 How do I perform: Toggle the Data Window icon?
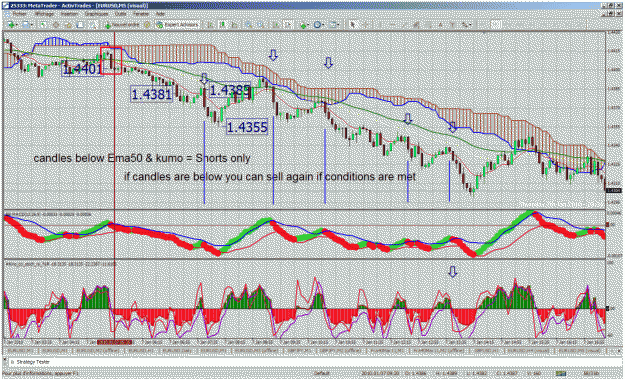point(56,25)
